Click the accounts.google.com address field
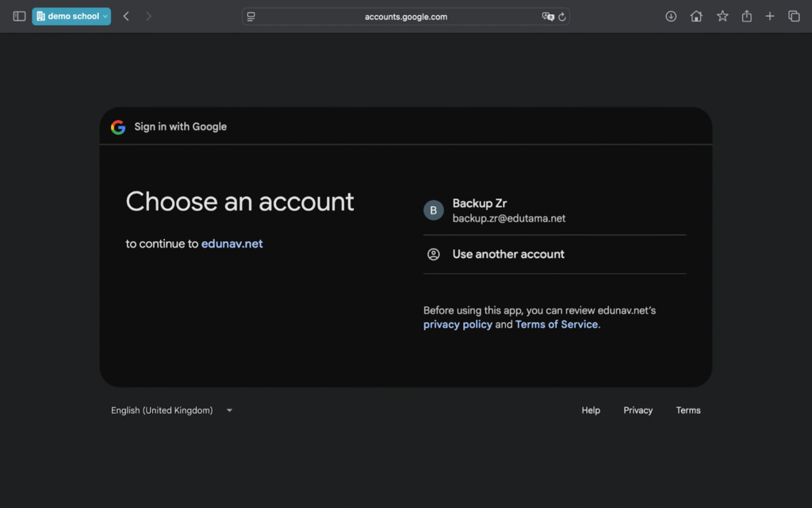 click(x=405, y=17)
